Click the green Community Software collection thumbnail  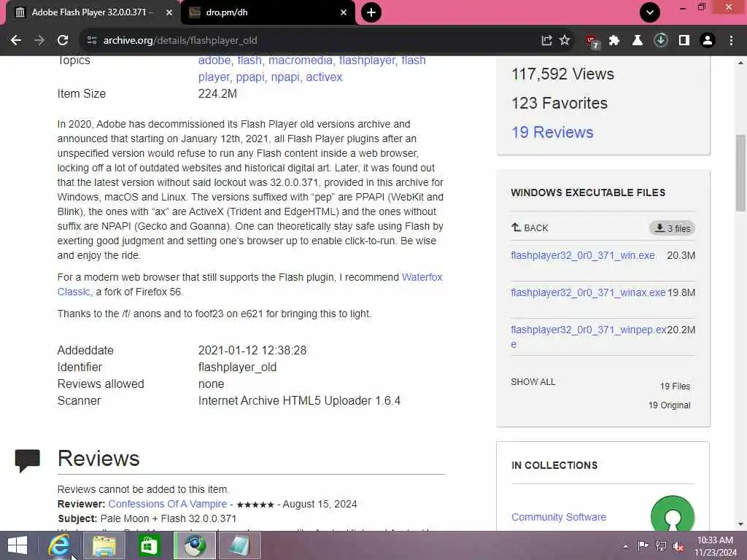click(672, 514)
